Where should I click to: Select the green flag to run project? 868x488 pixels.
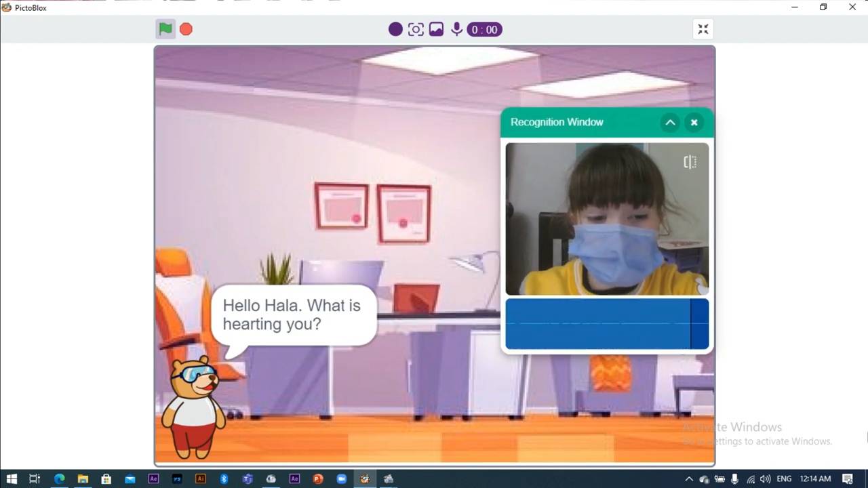(x=165, y=29)
